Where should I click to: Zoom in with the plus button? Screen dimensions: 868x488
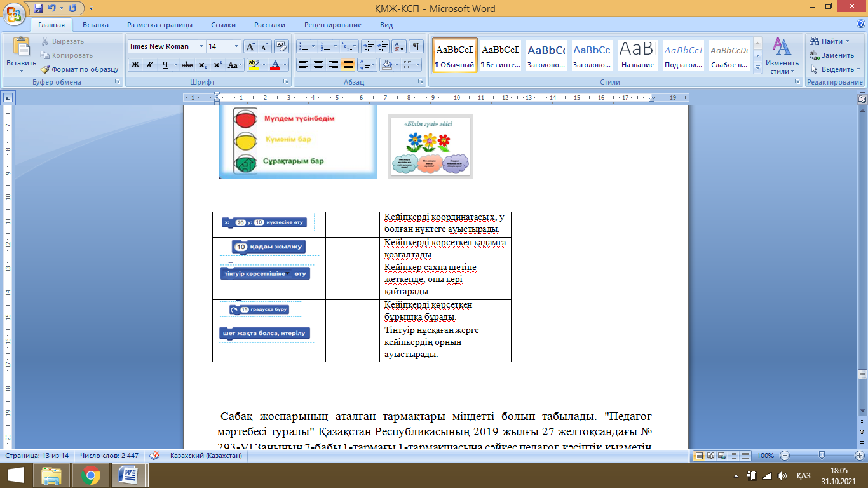pyautogui.click(x=860, y=456)
